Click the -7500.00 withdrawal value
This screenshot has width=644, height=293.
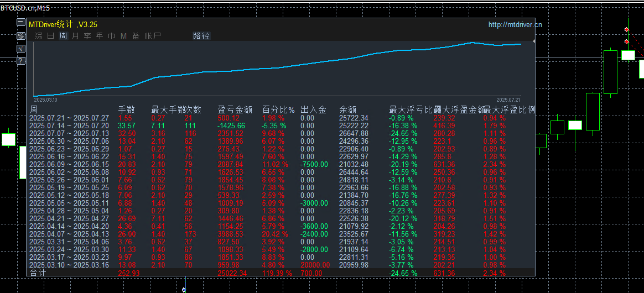[314, 164]
